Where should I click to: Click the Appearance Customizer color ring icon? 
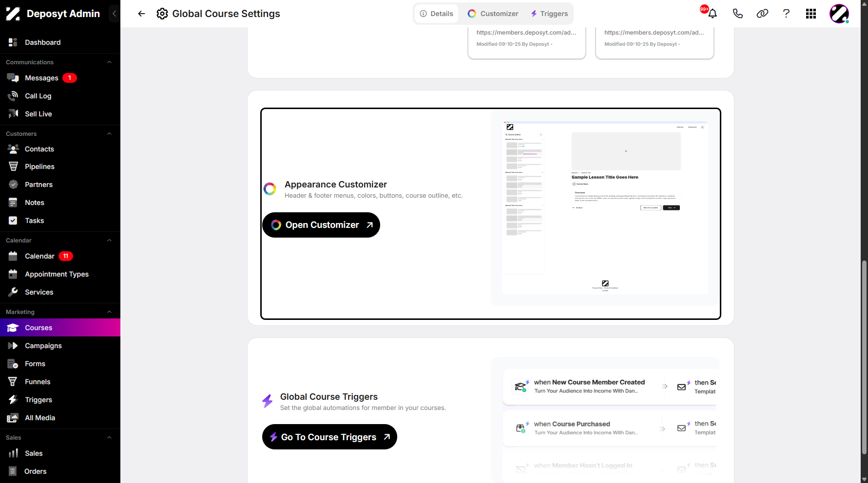point(270,189)
